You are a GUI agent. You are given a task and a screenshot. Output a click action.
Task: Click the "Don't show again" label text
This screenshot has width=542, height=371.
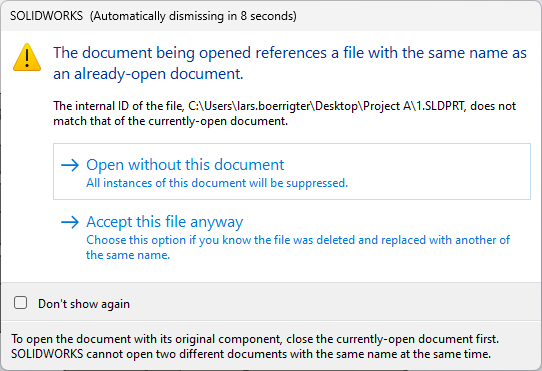click(x=84, y=304)
